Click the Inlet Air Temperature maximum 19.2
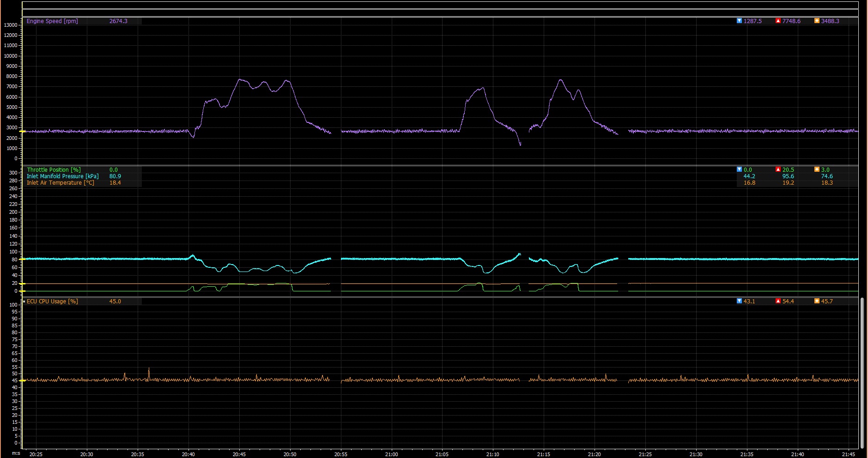The width and height of the screenshot is (868, 458). pos(788,183)
